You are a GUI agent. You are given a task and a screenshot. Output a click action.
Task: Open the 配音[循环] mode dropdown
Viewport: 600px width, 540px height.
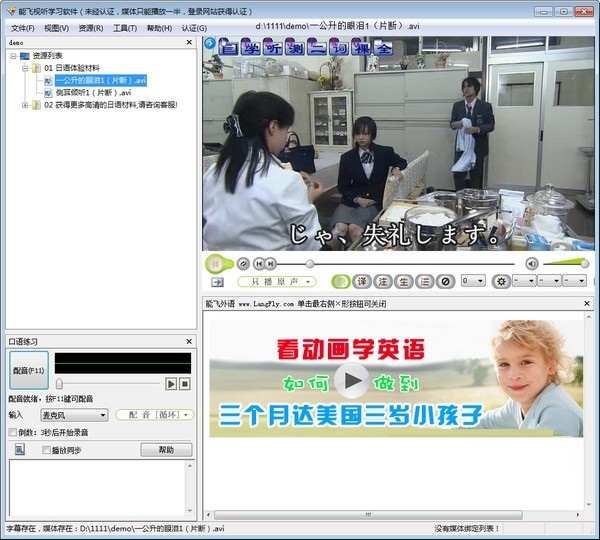point(155,415)
